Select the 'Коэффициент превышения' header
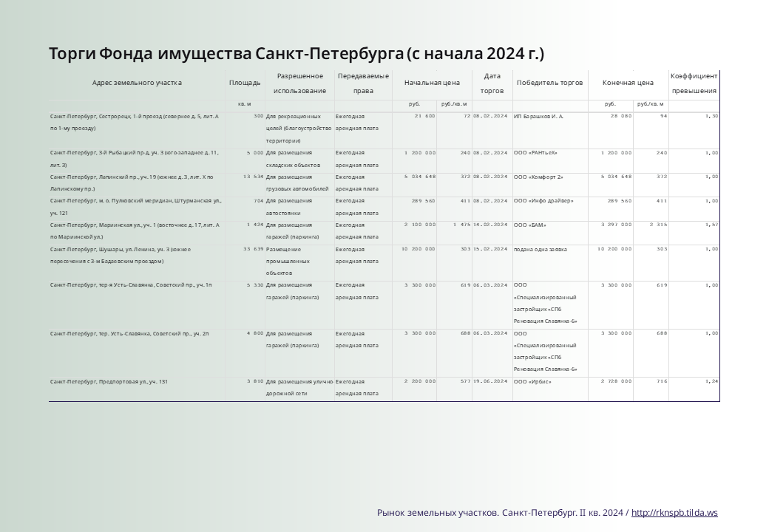Viewport: 769px width, 532px height. [x=694, y=83]
